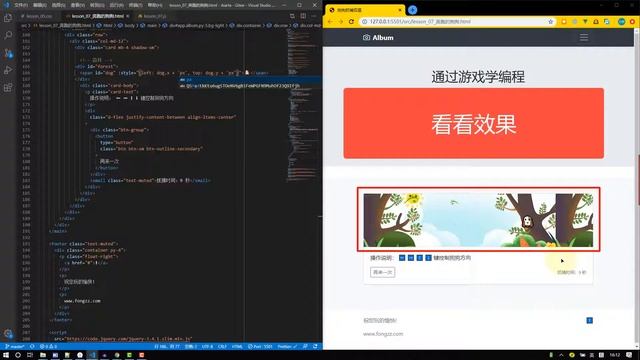The image size is (640, 360).
Task: Bookmark this page with the star icon
Action: tap(550, 22)
